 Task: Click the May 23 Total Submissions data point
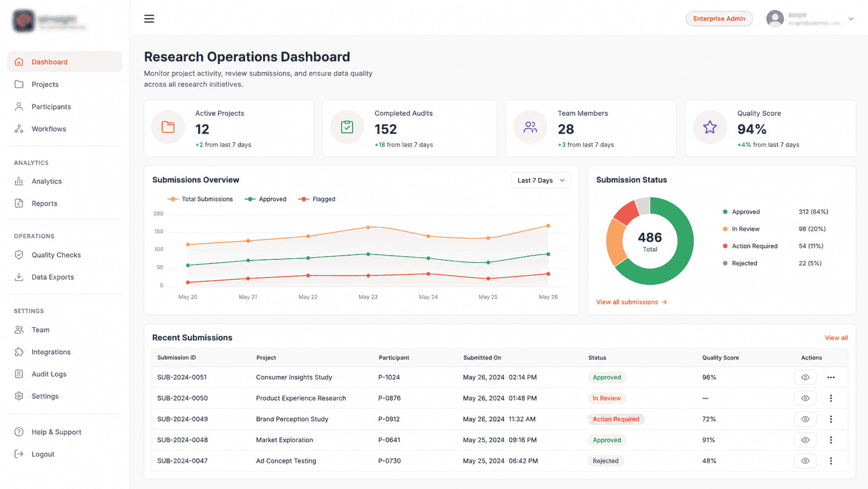pos(368,227)
